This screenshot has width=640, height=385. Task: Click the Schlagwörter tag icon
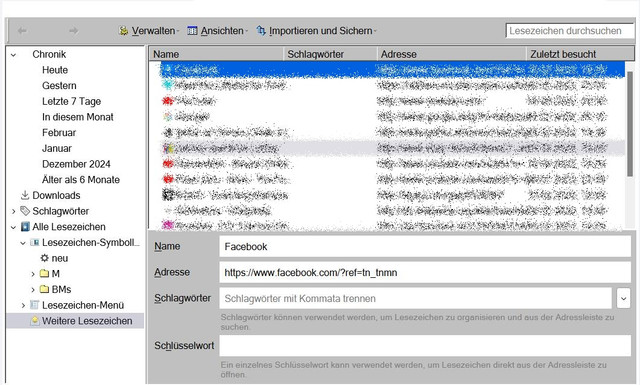pyautogui.click(x=25, y=211)
